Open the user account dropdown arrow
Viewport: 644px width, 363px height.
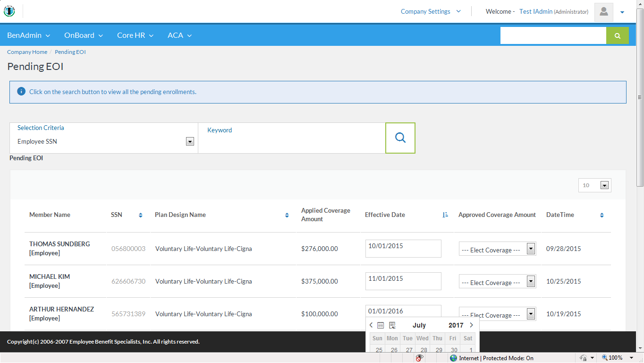622,12
